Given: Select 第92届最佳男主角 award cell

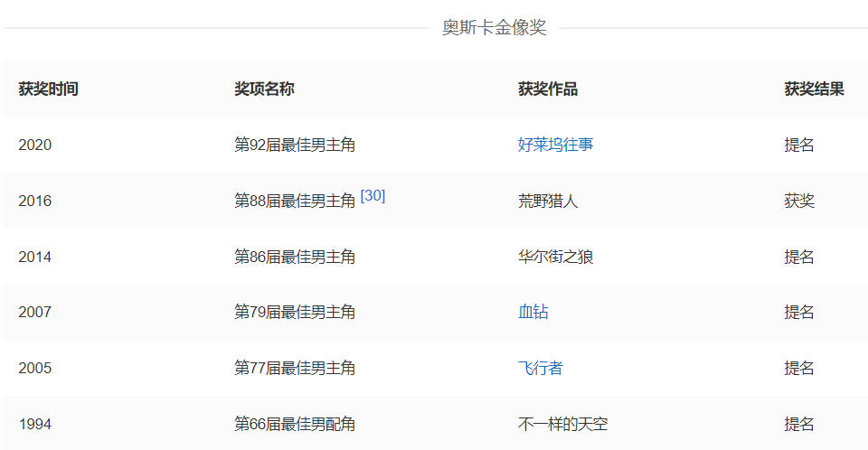Looking at the screenshot, I should pyautogui.click(x=295, y=145).
